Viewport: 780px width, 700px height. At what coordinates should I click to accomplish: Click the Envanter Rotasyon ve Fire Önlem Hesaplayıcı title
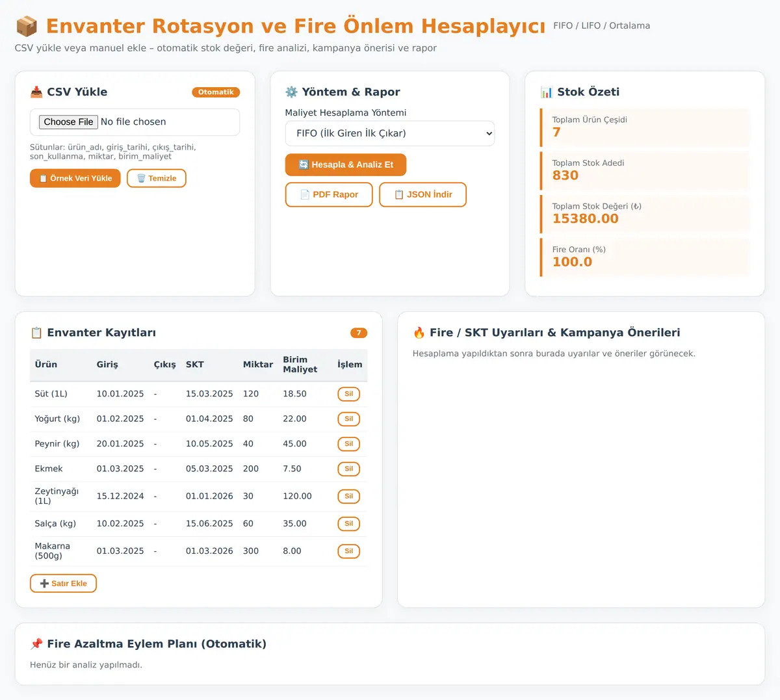296,26
